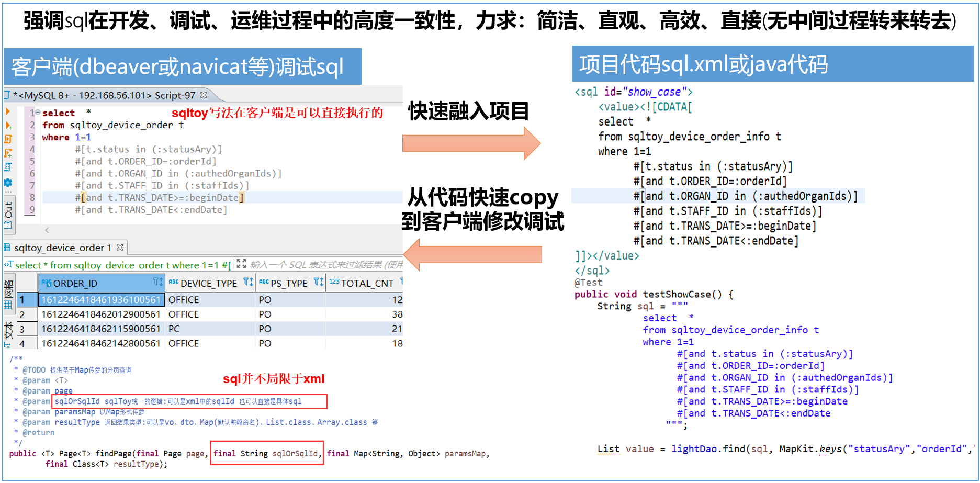Image resolution: width=980 pixels, height=483 pixels.
Task: Close the Script-97 editor tab
Action: 204,95
